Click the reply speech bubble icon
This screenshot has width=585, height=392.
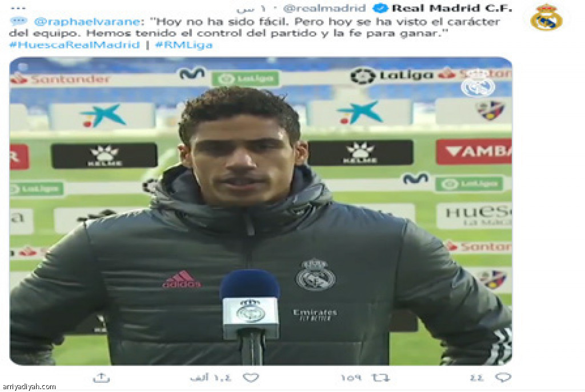(x=503, y=378)
